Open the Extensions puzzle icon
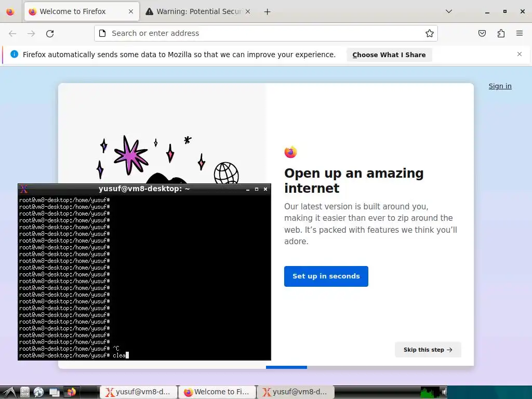Viewport: 532px width, 399px height. point(501,33)
